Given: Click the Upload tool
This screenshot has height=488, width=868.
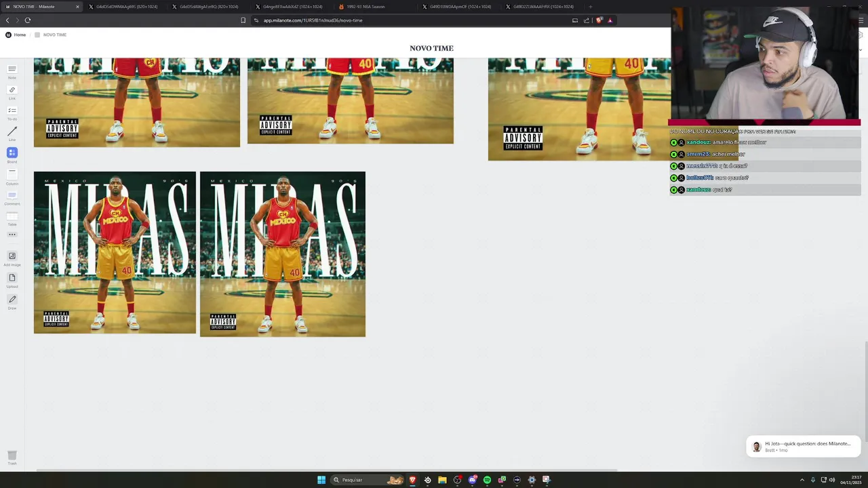Looking at the screenshot, I should (x=12, y=279).
